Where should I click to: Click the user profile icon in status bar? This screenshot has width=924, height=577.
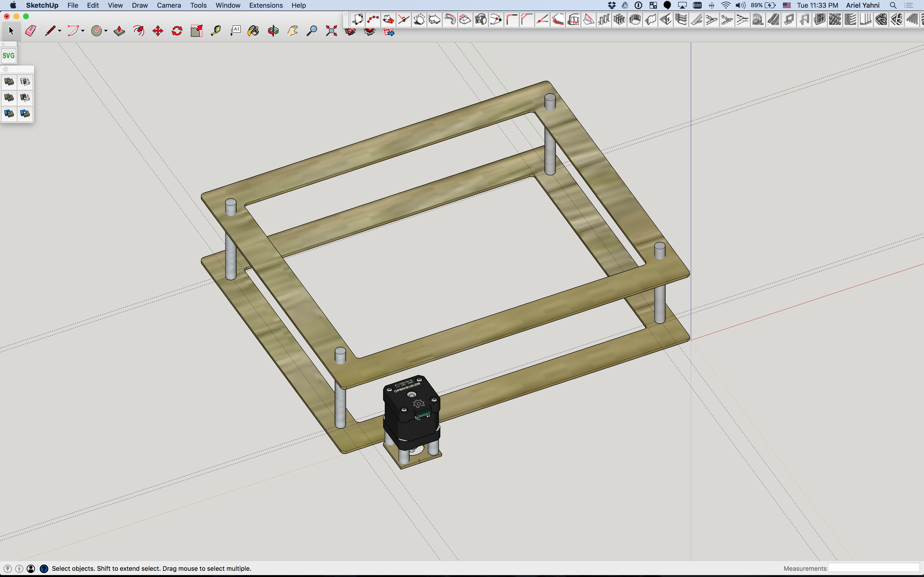coord(31,569)
